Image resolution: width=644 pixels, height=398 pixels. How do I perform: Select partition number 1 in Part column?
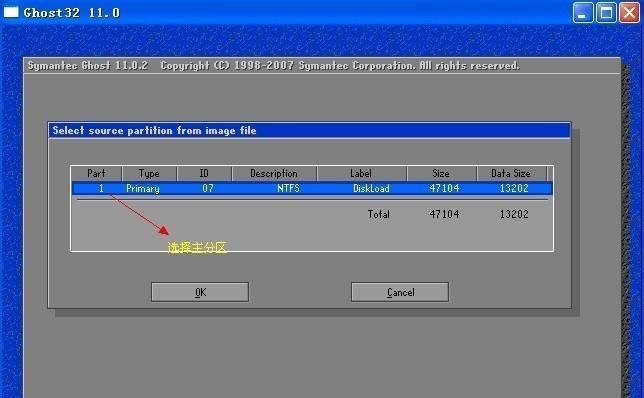(x=101, y=189)
